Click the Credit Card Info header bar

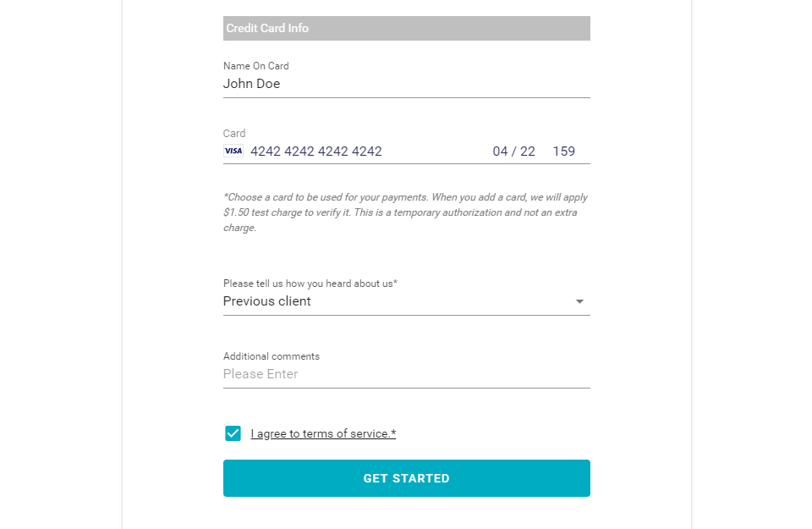coord(406,28)
